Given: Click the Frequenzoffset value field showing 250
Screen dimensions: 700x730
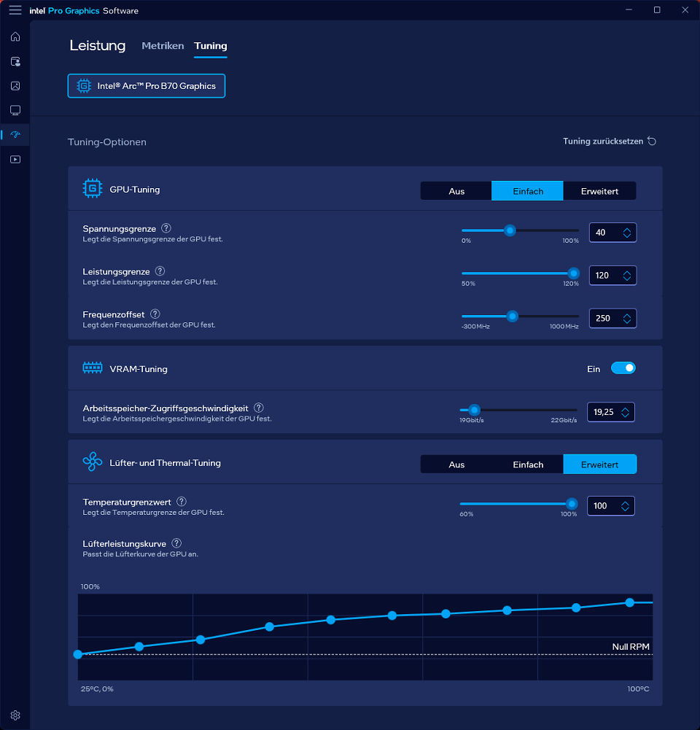Looking at the screenshot, I should (612, 319).
